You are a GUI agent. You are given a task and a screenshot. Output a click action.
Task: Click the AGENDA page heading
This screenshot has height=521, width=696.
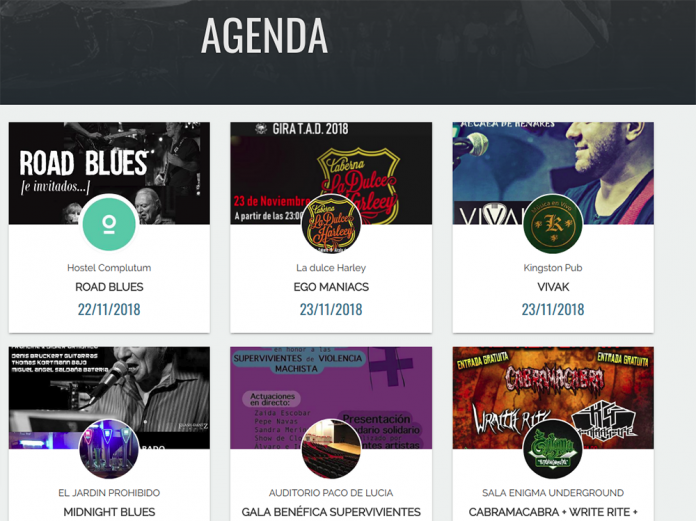[x=265, y=36]
